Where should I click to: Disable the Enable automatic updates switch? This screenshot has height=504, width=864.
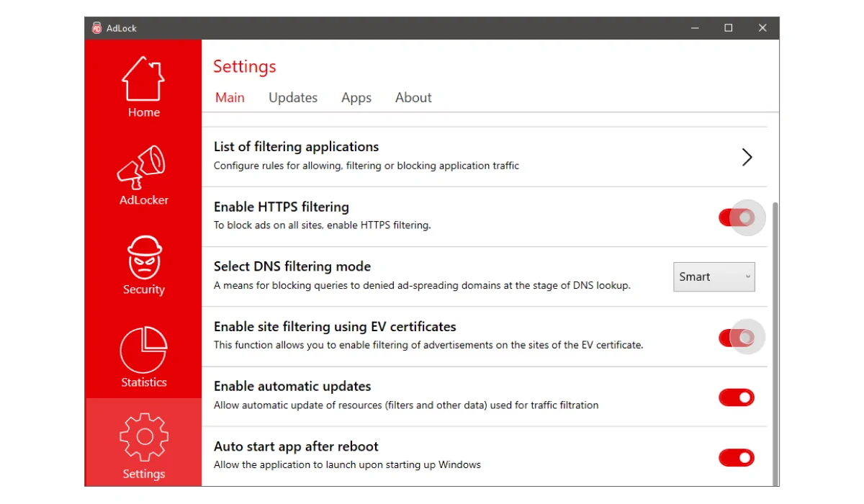737,397
